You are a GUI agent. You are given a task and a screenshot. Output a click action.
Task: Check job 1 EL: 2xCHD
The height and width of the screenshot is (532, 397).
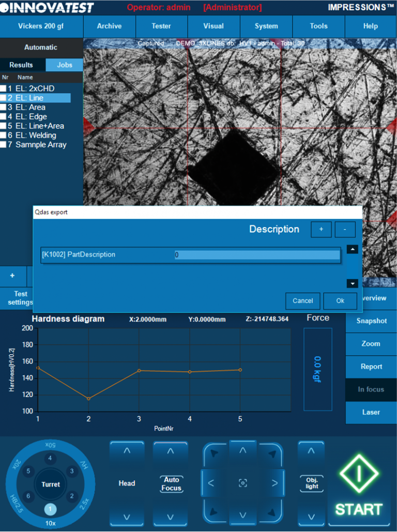click(x=3, y=88)
